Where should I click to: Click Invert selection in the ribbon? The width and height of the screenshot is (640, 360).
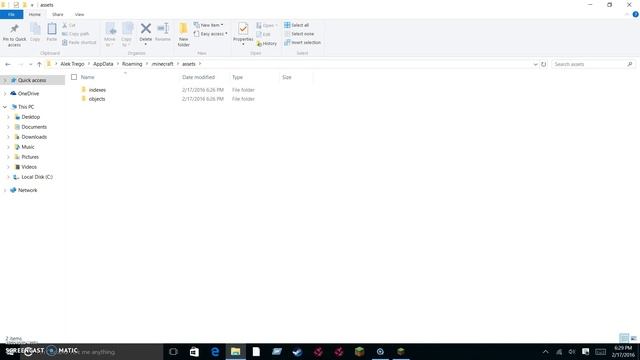[302, 42]
